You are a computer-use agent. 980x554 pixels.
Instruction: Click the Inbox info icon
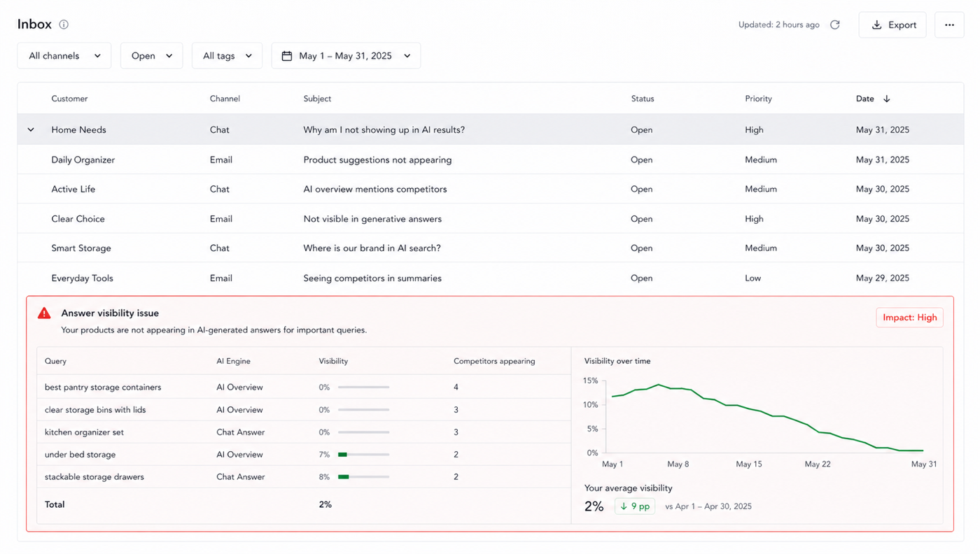click(64, 24)
